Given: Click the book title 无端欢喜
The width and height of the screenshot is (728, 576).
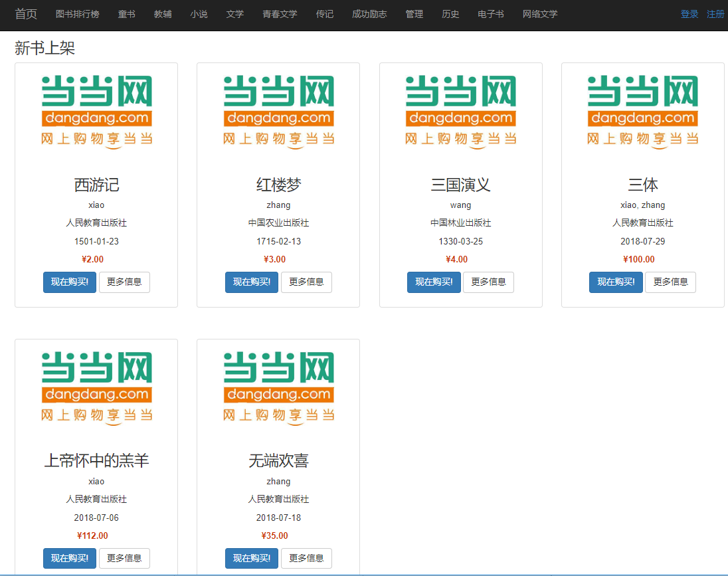Looking at the screenshot, I should [278, 461].
